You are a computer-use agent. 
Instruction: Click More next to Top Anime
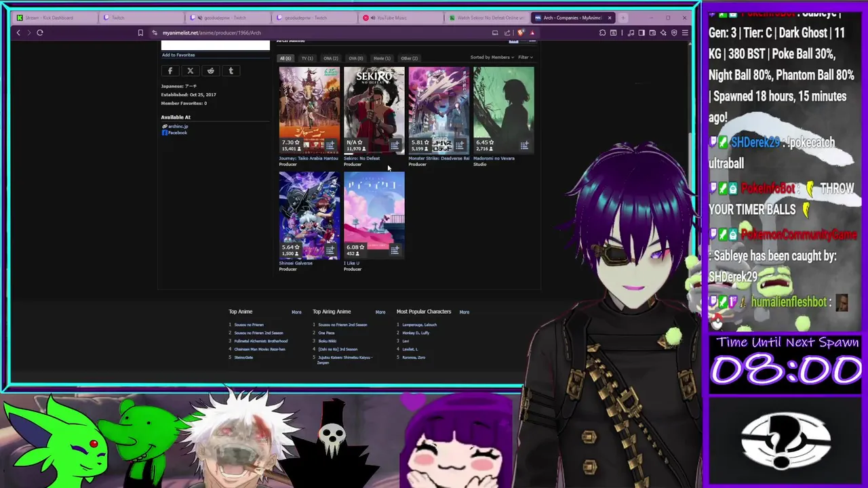(x=296, y=312)
